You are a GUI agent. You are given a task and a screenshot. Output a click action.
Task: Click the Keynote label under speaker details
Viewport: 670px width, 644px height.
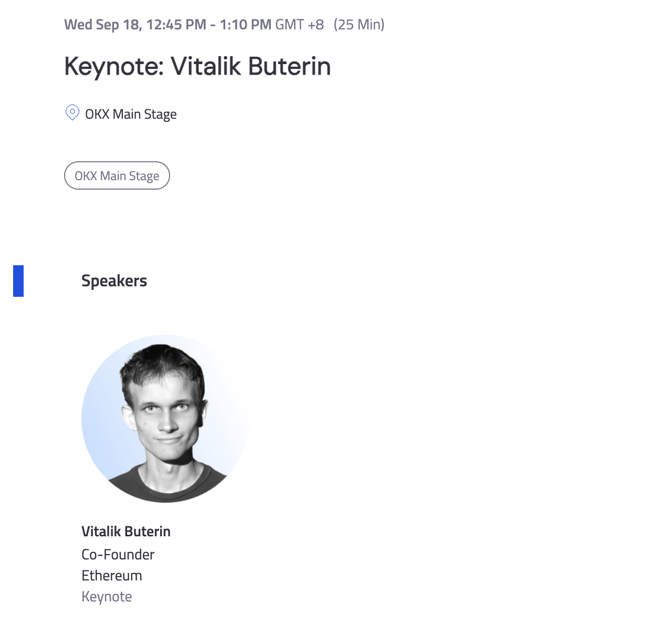tap(107, 597)
